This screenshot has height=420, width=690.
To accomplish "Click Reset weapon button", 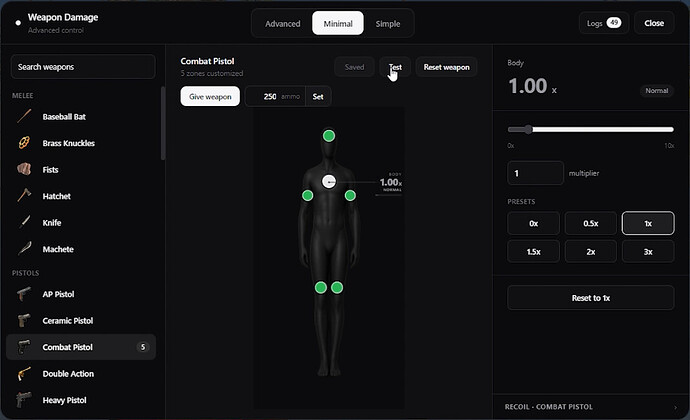I will (446, 67).
